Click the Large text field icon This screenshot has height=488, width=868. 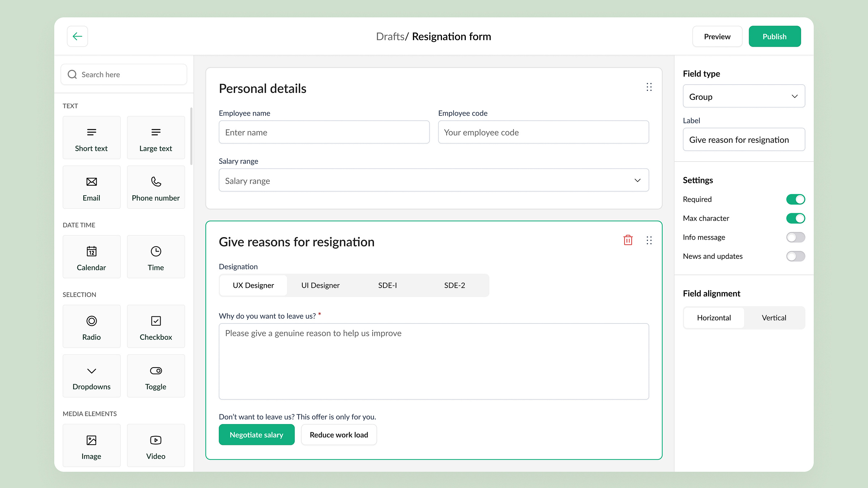pos(156,132)
